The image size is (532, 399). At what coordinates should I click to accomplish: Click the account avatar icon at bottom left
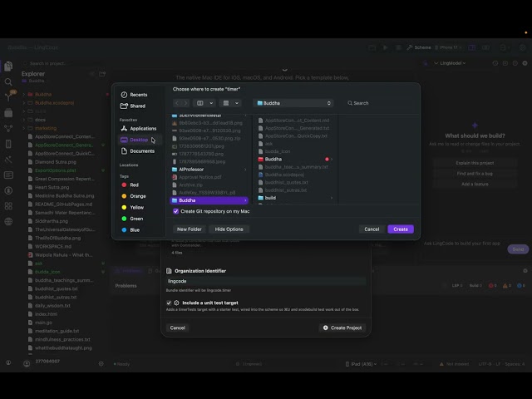[27, 364]
